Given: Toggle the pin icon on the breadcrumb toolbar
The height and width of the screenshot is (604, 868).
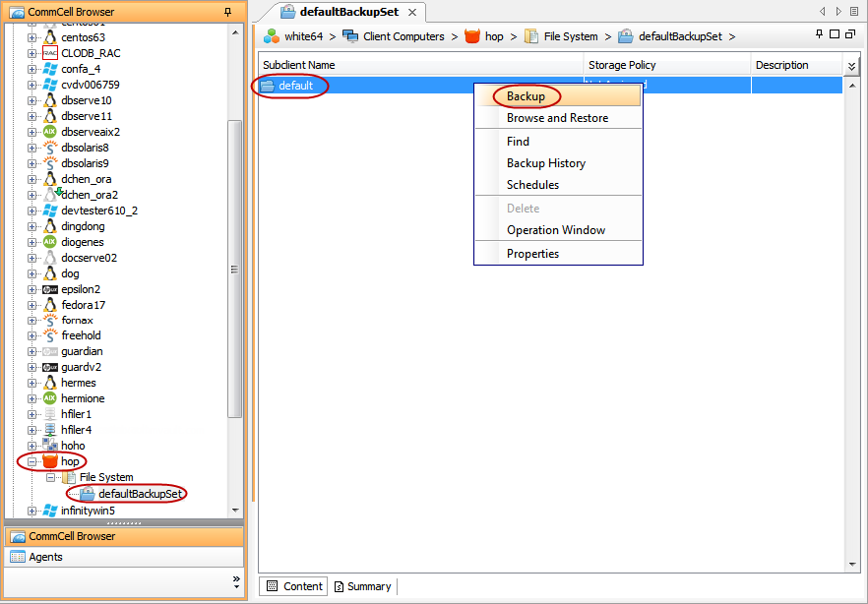Looking at the screenshot, I should 820,34.
